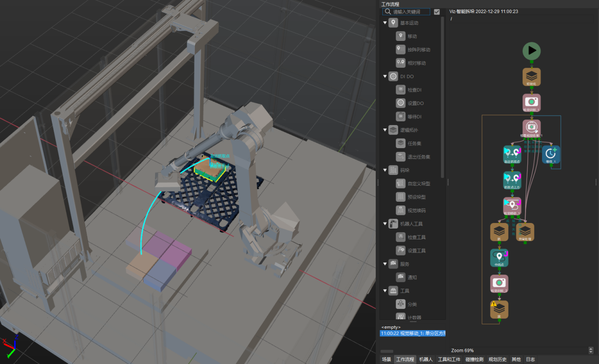Select the 等待_1 clock node

click(550, 154)
